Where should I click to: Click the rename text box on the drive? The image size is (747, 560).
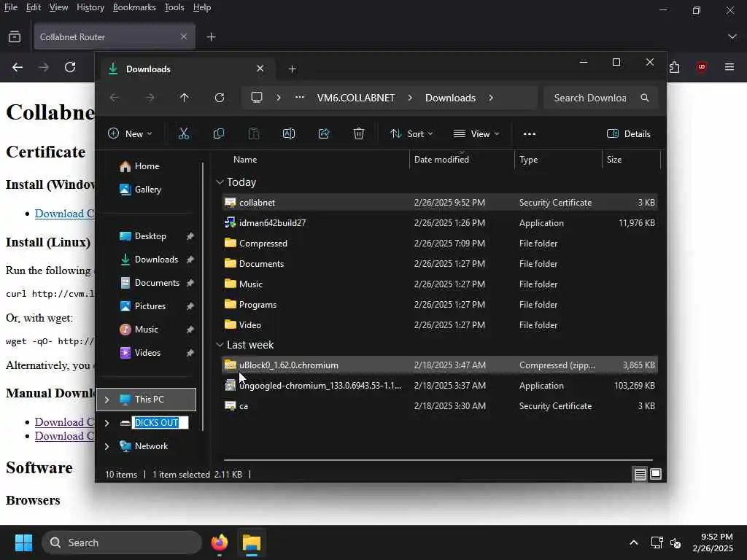(x=160, y=423)
